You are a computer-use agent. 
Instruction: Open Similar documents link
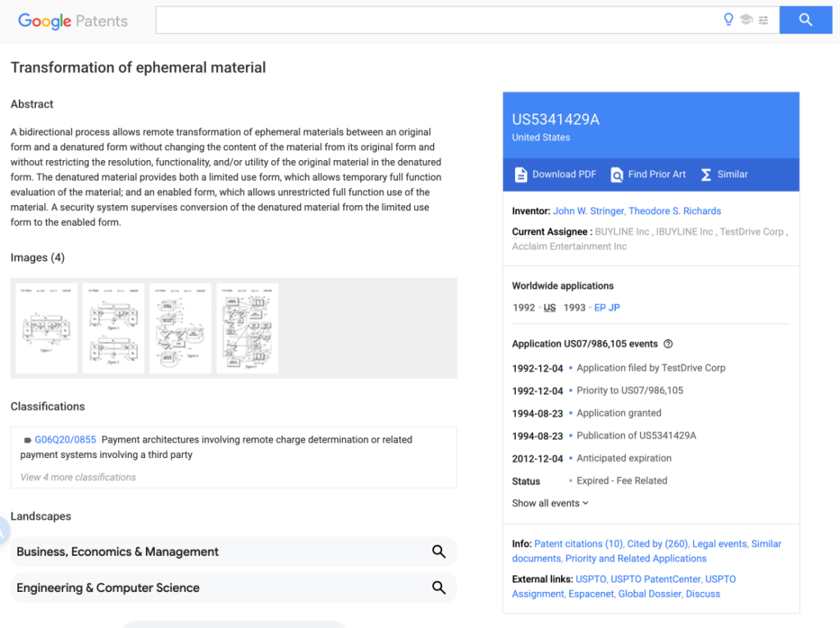point(766,543)
